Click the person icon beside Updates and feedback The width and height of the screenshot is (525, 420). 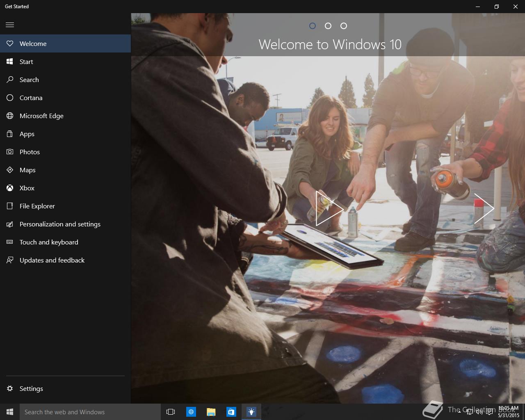10,260
